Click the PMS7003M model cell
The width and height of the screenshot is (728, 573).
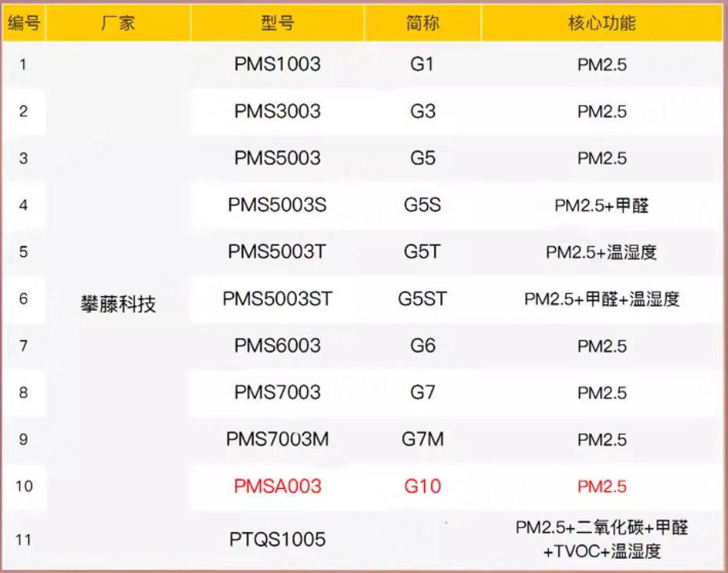coord(277,439)
